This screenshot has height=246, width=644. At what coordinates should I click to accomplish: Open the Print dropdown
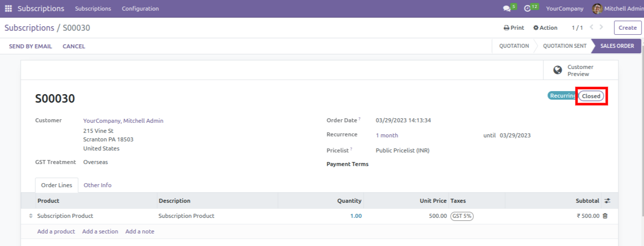[x=514, y=28]
